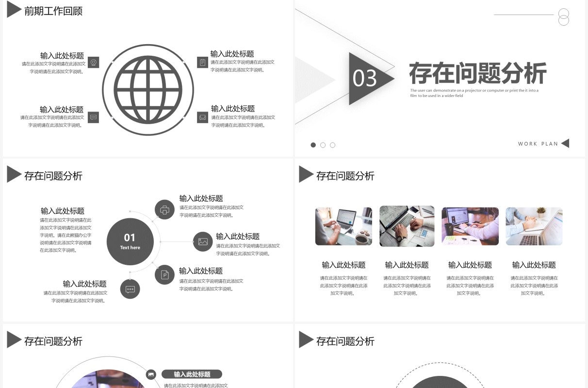The height and width of the screenshot is (388, 588).
Task: Click the 输入此处标题 heading next to the round picture icon
Action: tap(238, 236)
